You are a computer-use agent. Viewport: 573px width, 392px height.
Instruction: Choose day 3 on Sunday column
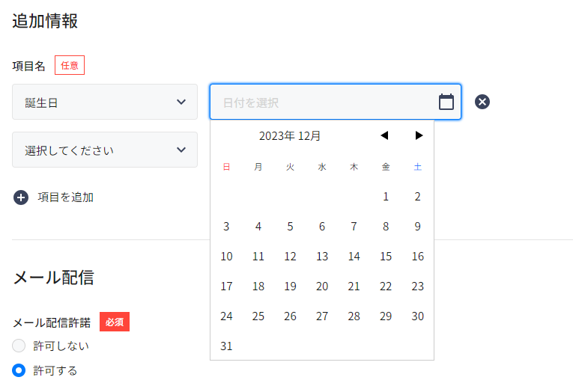point(226,226)
